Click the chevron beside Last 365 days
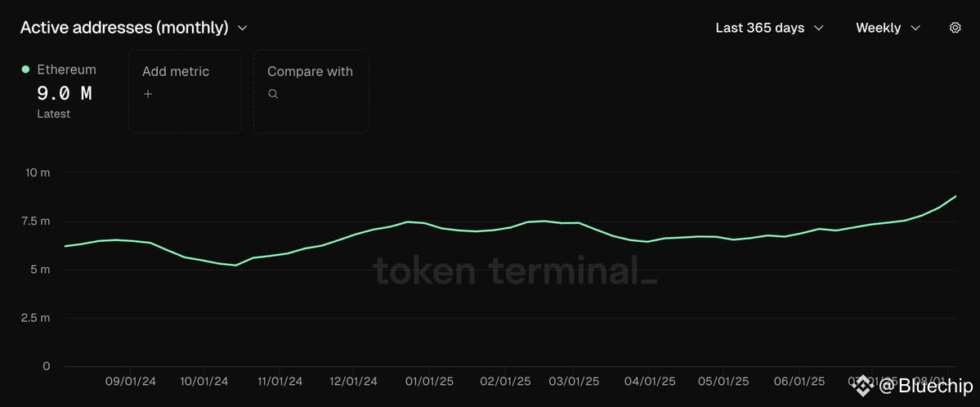The image size is (980, 407). click(818, 28)
